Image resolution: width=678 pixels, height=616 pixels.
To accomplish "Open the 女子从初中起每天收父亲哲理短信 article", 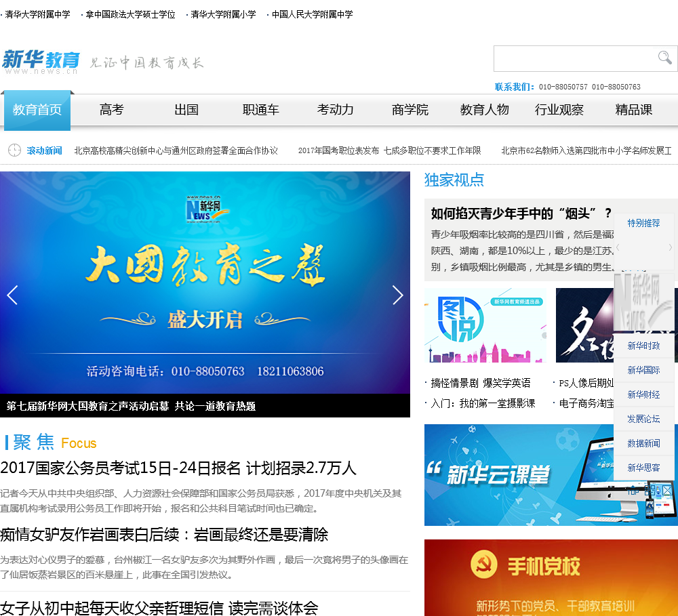I will click(159, 608).
